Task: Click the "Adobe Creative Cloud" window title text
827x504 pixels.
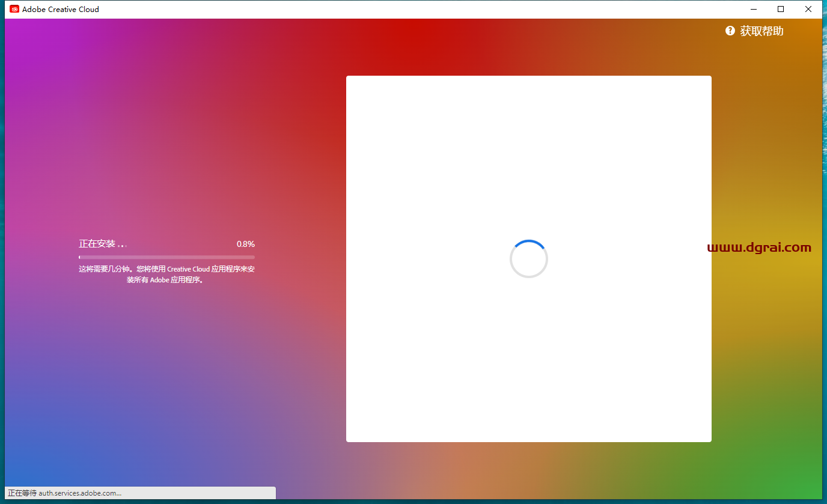Action: [61, 9]
